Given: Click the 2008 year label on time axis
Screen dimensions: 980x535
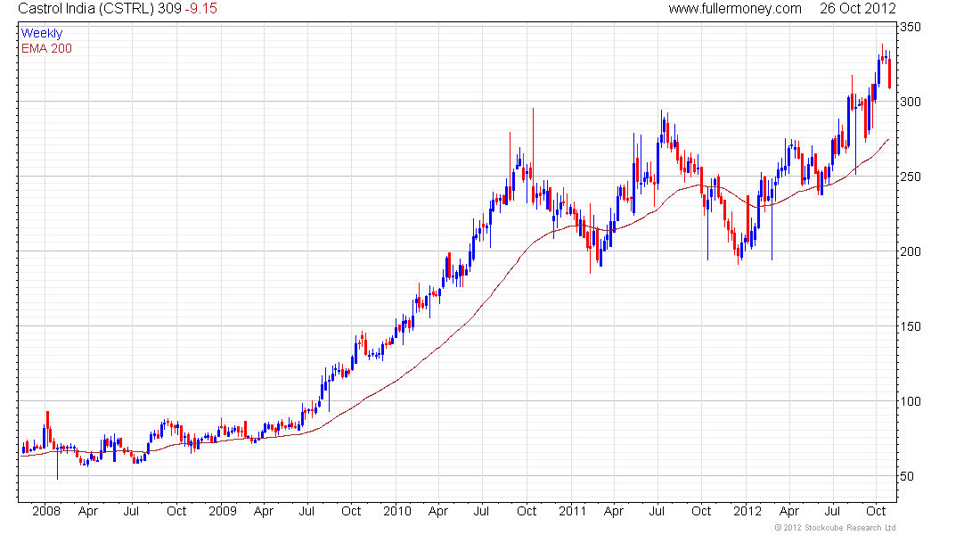Looking at the screenshot, I should [46, 511].
